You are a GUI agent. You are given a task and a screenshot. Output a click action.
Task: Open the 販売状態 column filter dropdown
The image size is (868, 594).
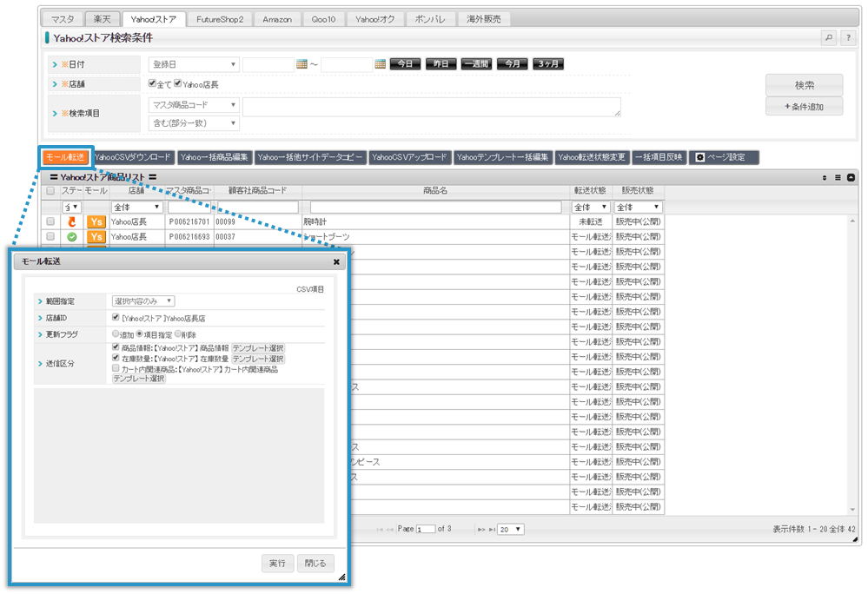click(x=639, y=208)
